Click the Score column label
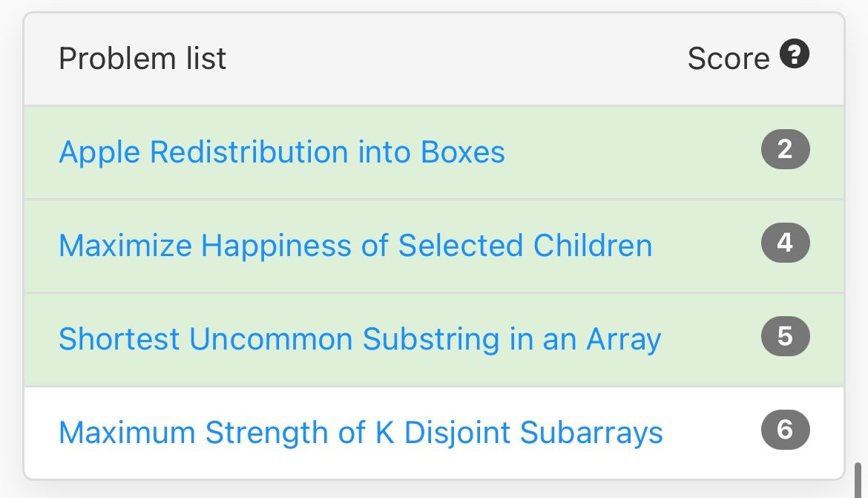The width and height of the screenshot is (868, 498). point(729,58)
